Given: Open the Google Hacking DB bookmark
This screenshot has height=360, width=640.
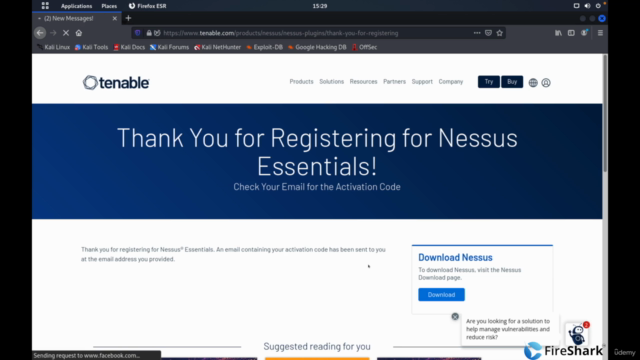Looking at the screenshot, I should 317,47.
